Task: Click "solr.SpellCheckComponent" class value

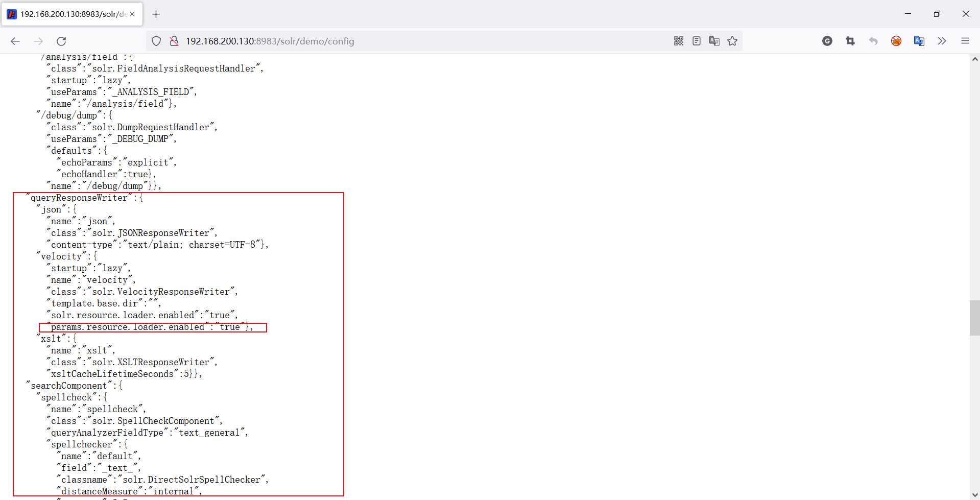Action: click(153, 421)
